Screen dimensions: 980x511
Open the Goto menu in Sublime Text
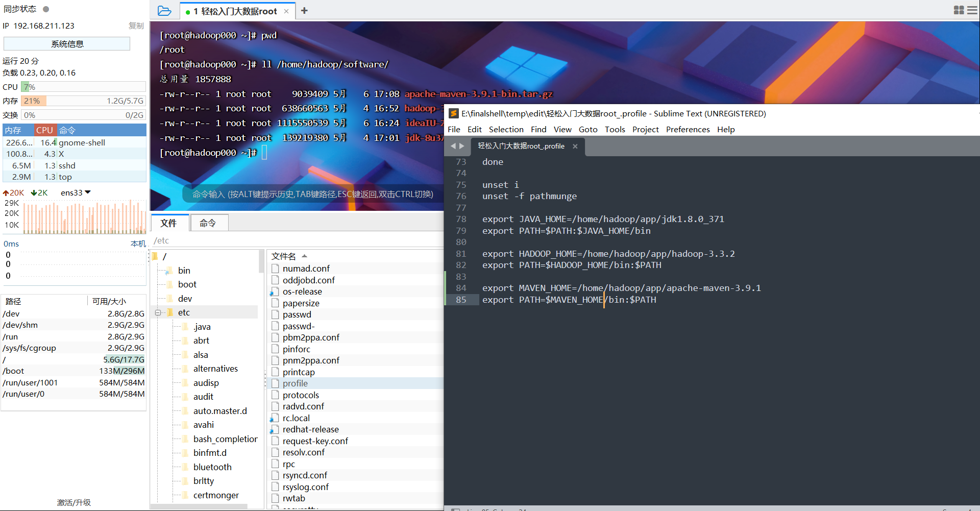pos(588,129)
